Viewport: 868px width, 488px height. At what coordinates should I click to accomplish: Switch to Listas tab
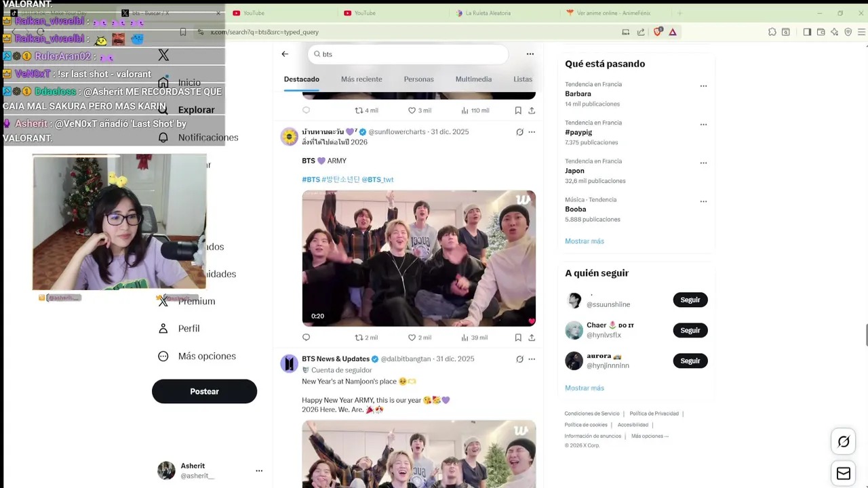(523, 79)
